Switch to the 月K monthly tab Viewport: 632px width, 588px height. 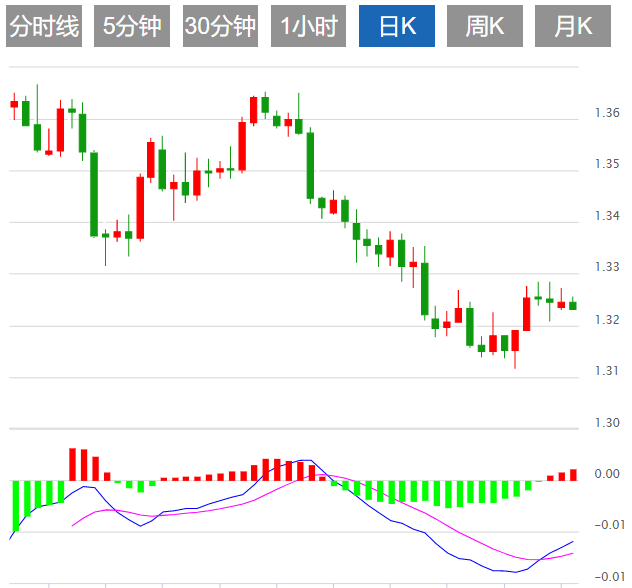coord(573,26)
